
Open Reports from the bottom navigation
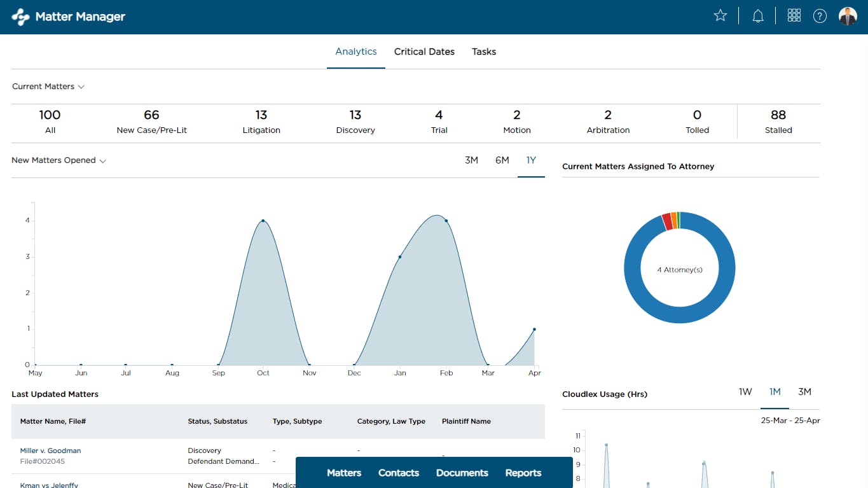(x=523, y=473)
